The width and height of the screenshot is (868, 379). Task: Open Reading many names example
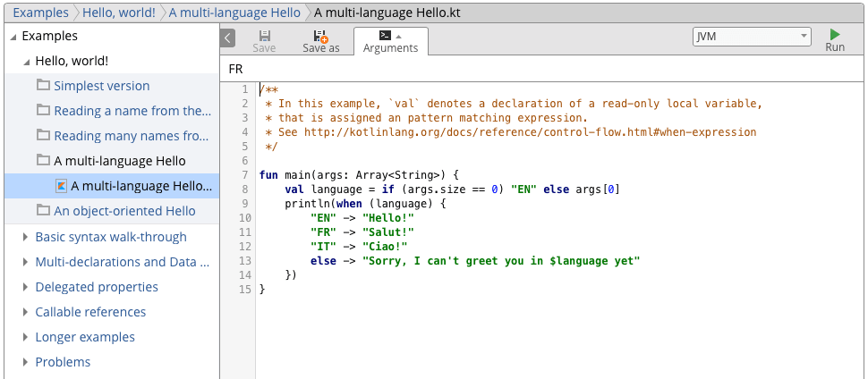132,136
